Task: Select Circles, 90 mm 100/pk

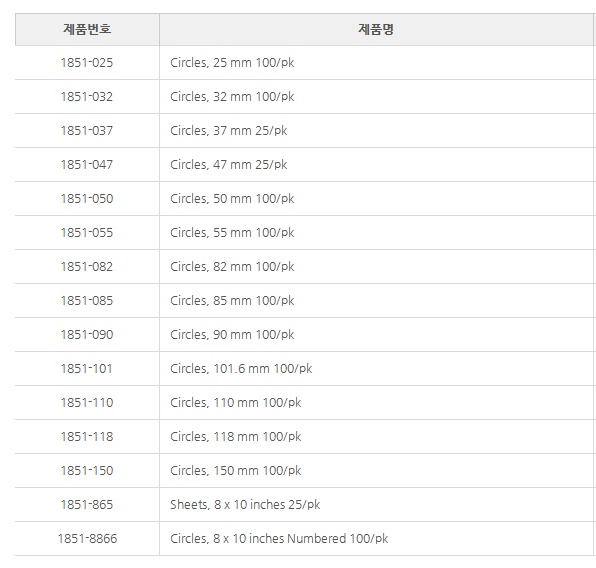Action: pyautogui.click(x=232, y=335)
